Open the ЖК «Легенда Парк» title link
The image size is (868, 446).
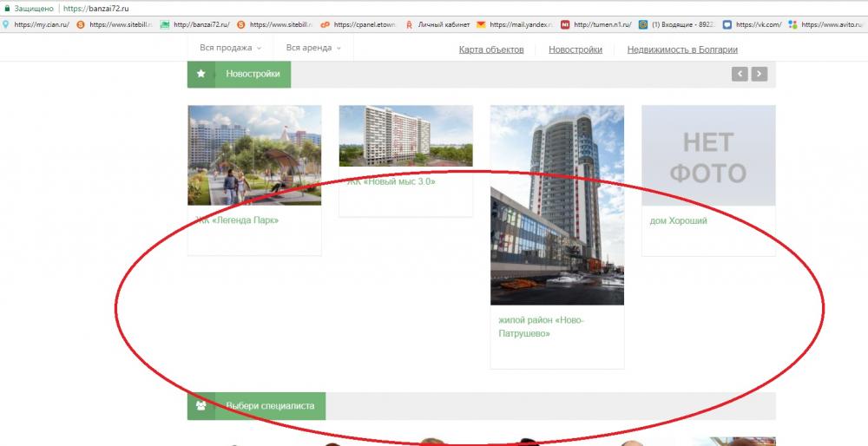click(238, 220)
